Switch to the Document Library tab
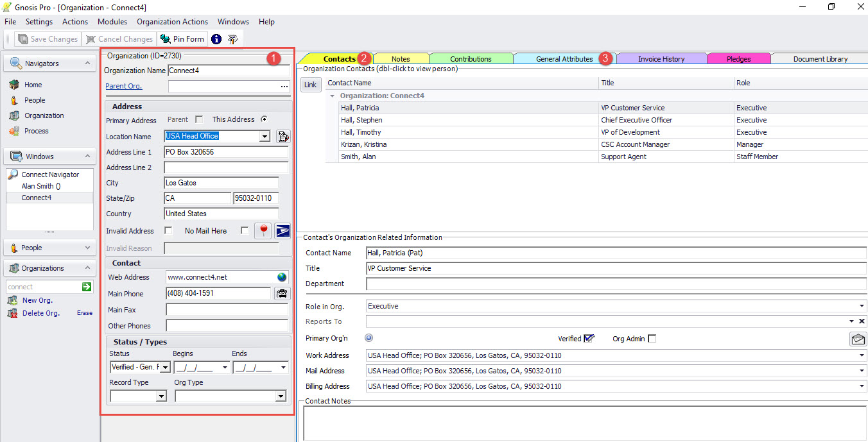This screenshot has height=442, width=868. (820, 58)
